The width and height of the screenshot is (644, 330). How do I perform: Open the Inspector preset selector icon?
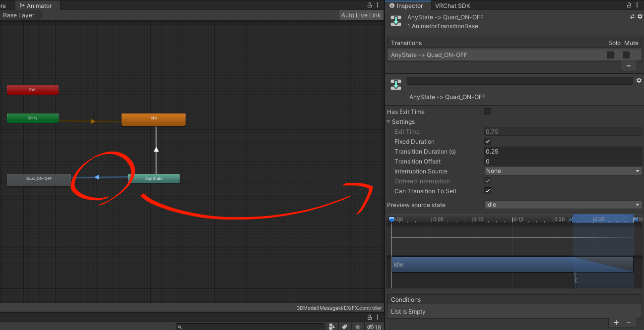[x=632, y=17]
